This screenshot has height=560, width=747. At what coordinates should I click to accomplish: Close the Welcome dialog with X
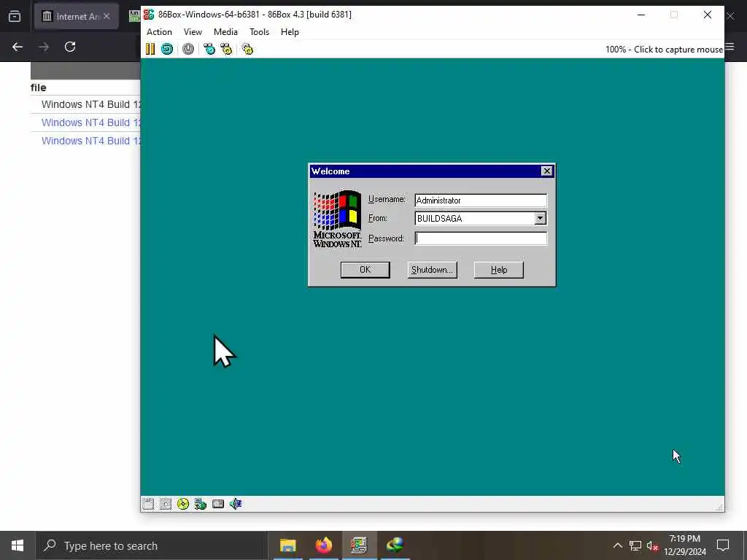[547, 171]
